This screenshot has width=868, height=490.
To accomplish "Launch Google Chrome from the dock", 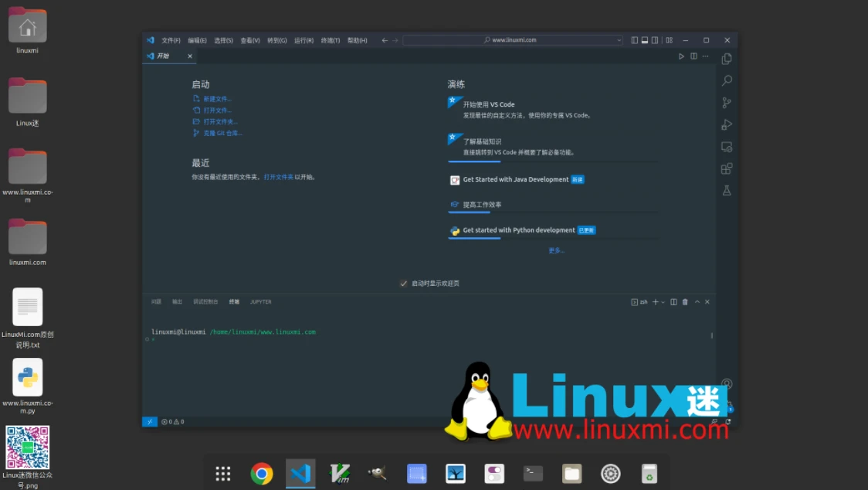I will tap(262, 473).
